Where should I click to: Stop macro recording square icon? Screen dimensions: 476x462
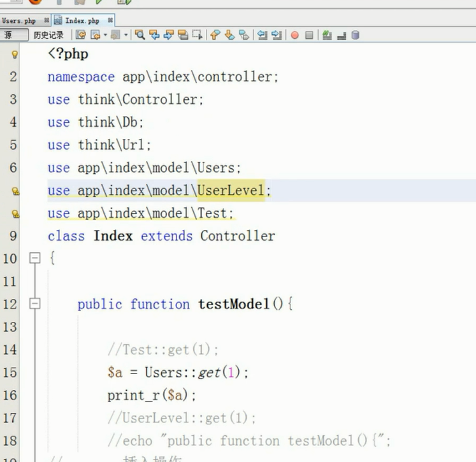coord(309,35)
